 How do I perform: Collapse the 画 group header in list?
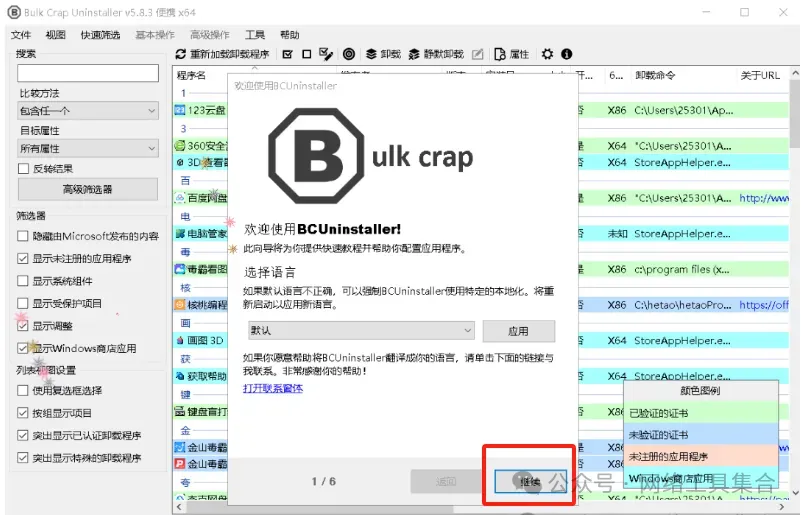(x=185, y=323)
